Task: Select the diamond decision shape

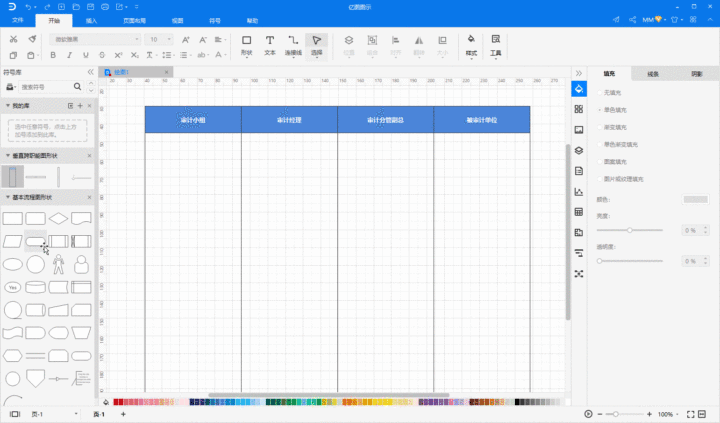Action: click(x=58, y=219)
